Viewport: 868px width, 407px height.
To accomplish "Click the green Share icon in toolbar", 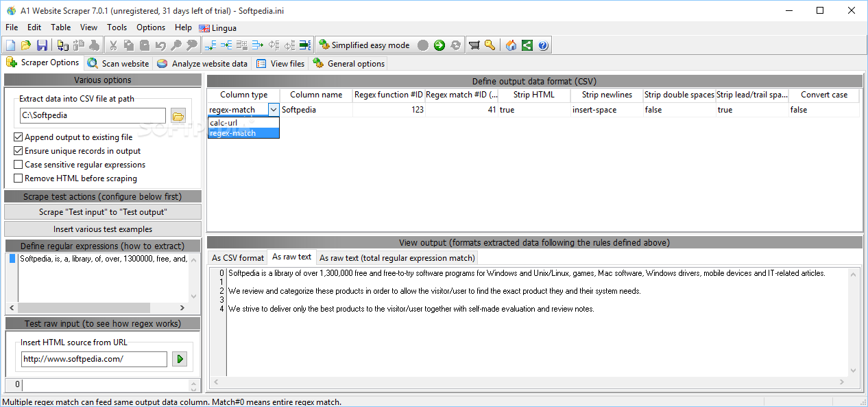I will pos(527,45).
